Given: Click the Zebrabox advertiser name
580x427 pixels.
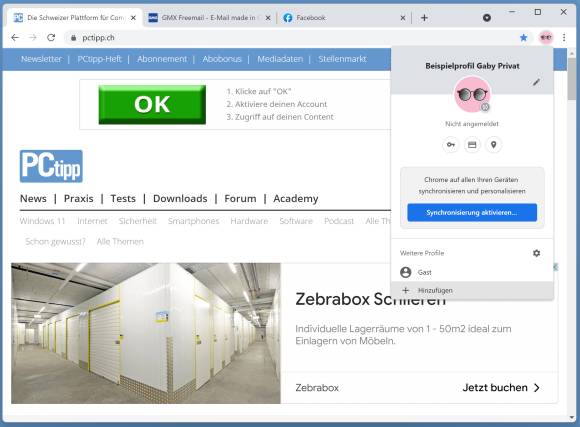Looking at the screenshot, I should click(317, 388).
